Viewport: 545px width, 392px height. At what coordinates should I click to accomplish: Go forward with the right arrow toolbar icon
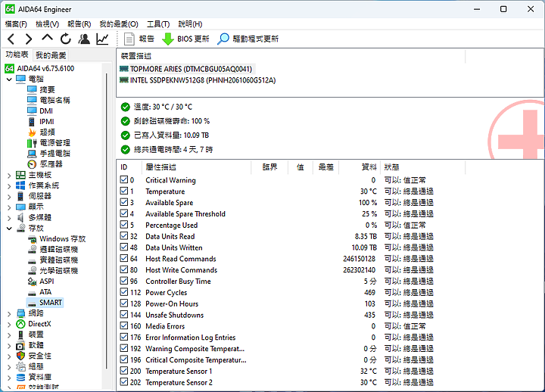(x=29, y=39)
